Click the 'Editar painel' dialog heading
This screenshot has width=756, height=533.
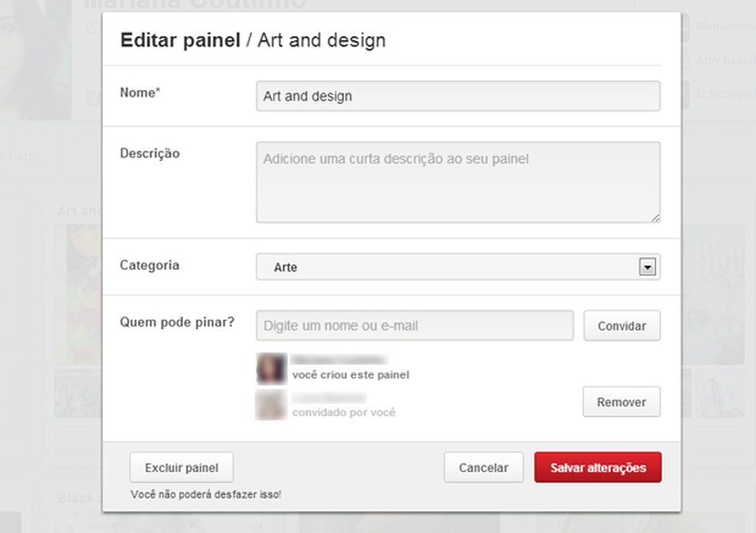click(181, 40)
